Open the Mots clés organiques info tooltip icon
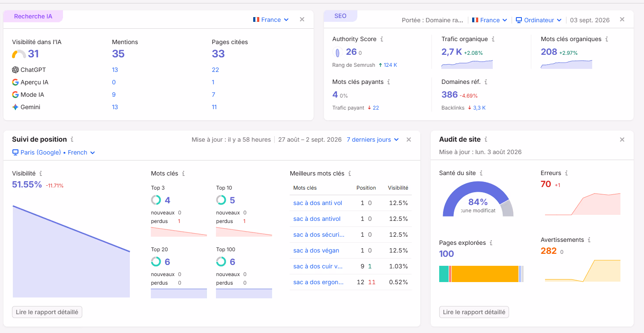 click(x=607, y=39)
